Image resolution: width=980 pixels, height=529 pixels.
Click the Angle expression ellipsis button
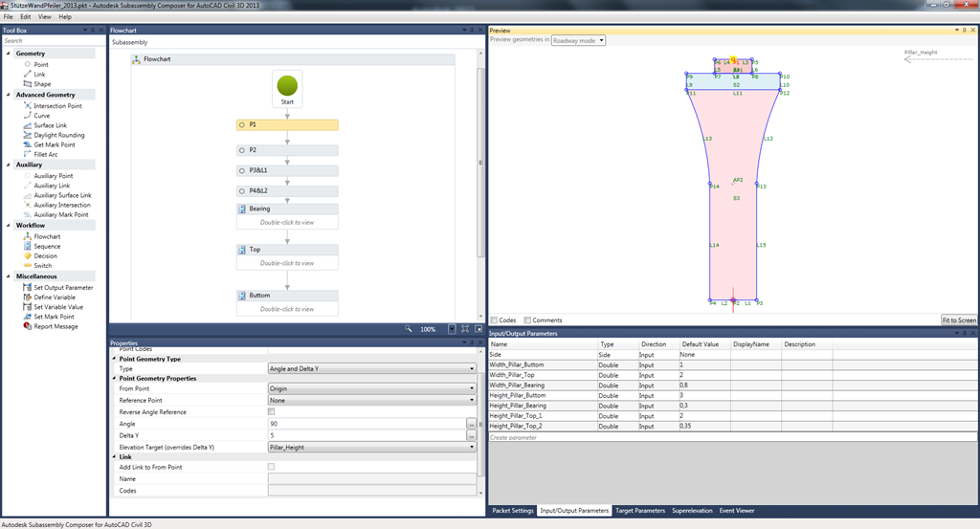471,424
